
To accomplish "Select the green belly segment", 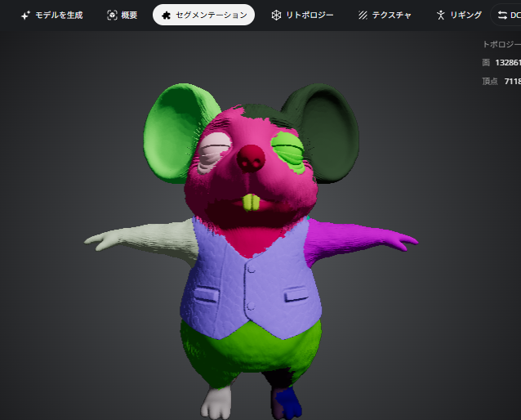I will (252, 349).
